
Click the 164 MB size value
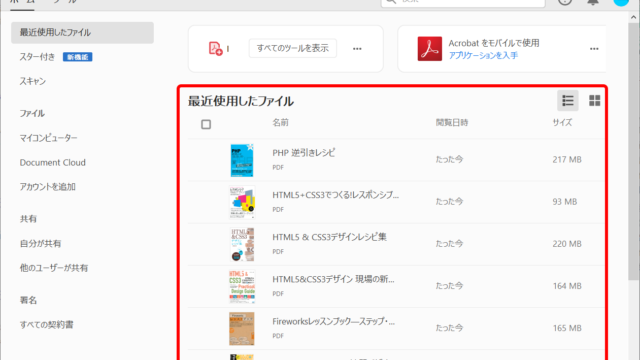coord(567,286)
